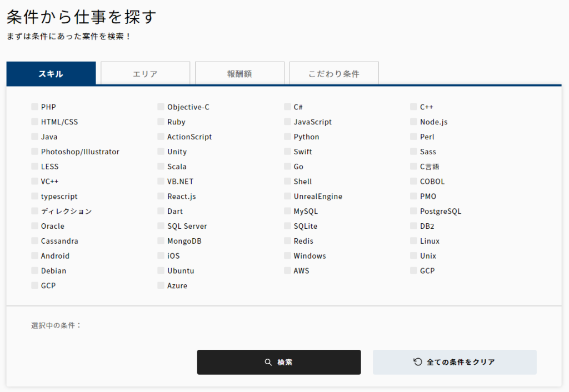Click the 検索 search button
Image resolution: width=569 pixels, height=392 pixels.
pyautogui.click(x=279, y=362)
